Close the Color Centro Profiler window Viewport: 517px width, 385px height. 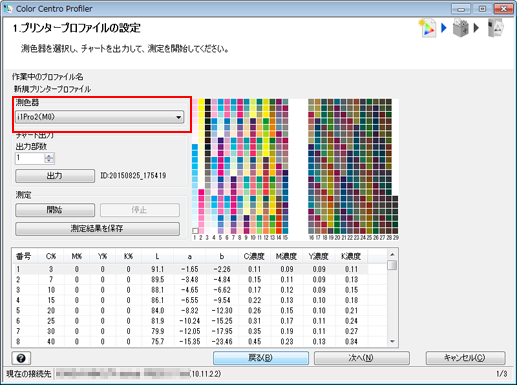(504, 9)
